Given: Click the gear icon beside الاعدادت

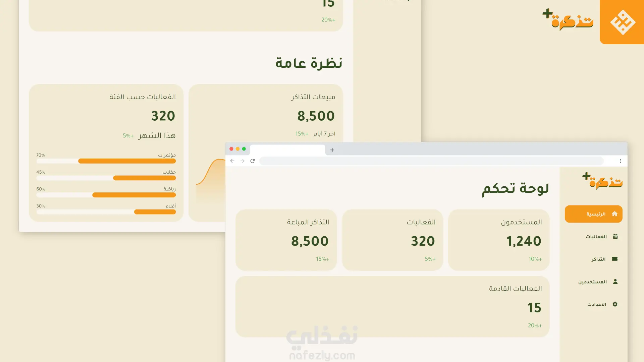Looking at the screenshot, I should (615, 304).
